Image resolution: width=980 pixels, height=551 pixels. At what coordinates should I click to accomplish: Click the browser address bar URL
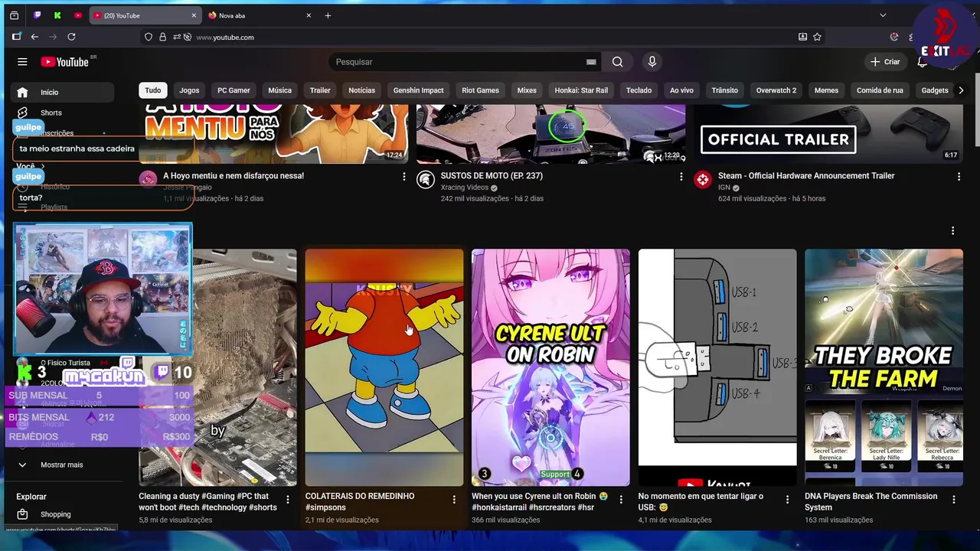(x=225, y=37)
